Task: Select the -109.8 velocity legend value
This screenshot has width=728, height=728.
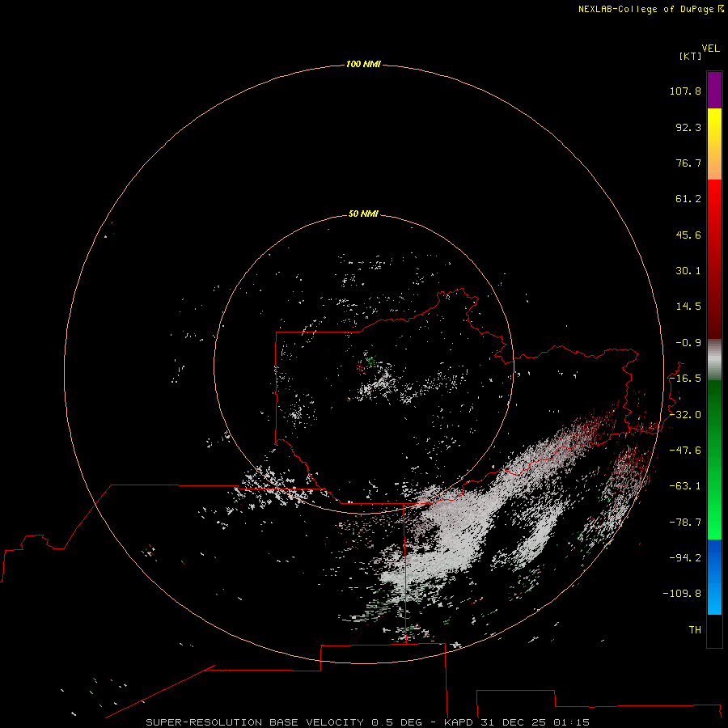Action: (x=682, y=594)
